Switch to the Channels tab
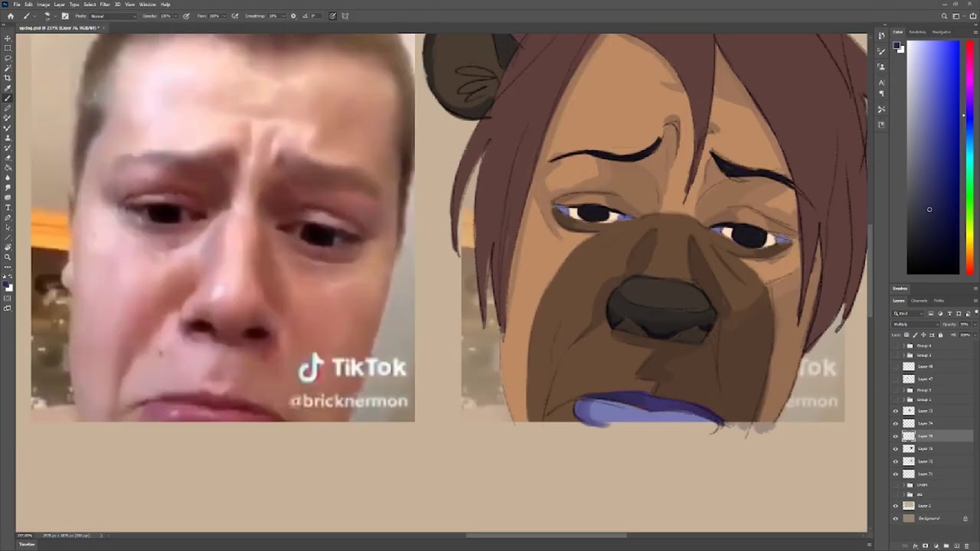Viewport: 980px width, 551px height. 919,301
